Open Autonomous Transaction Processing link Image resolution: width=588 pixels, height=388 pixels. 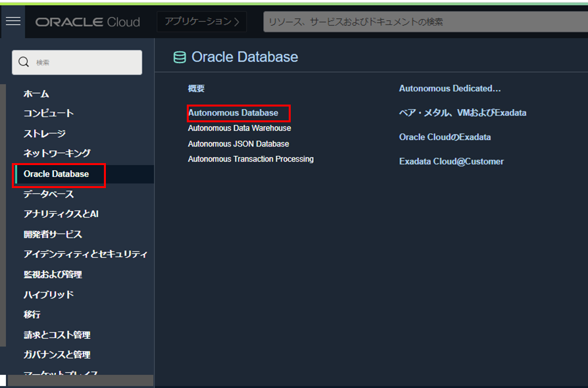251,159
